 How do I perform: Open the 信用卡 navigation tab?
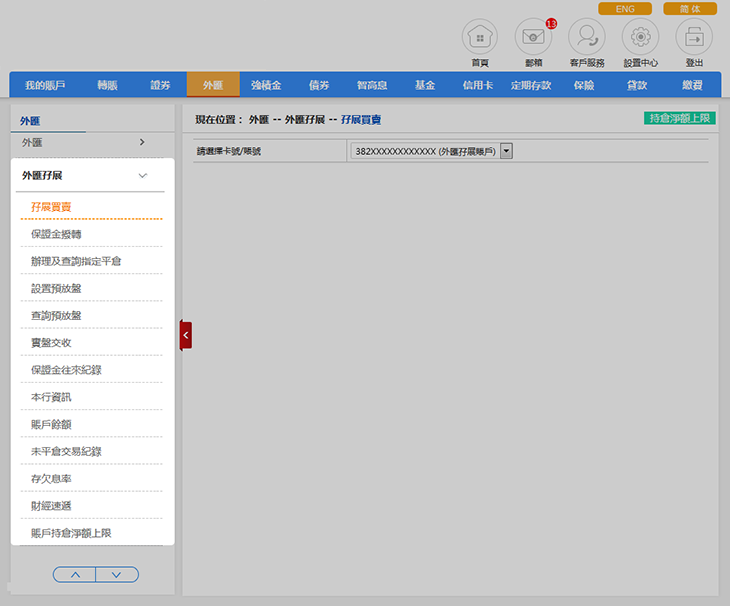[x=478, y=85]
